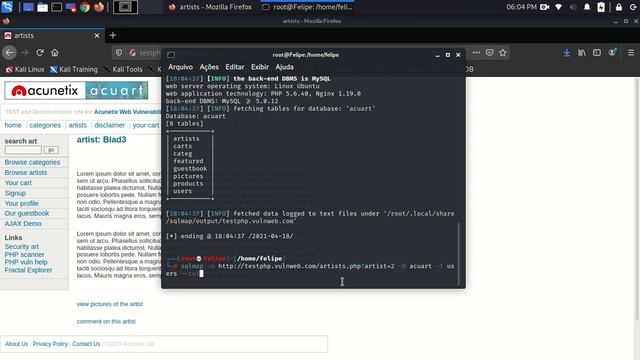Open Browse artists sidebar link
The image size is (640, 360).
26,173
